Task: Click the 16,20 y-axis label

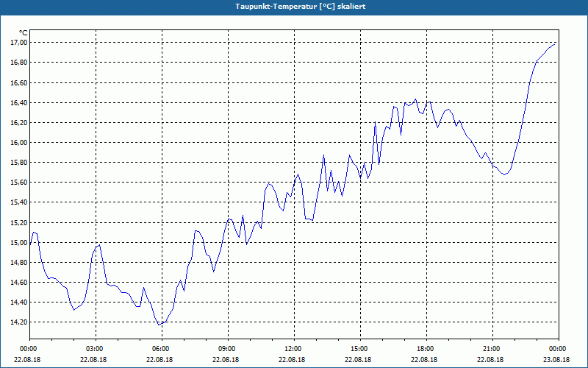Action: pos(19,122)
